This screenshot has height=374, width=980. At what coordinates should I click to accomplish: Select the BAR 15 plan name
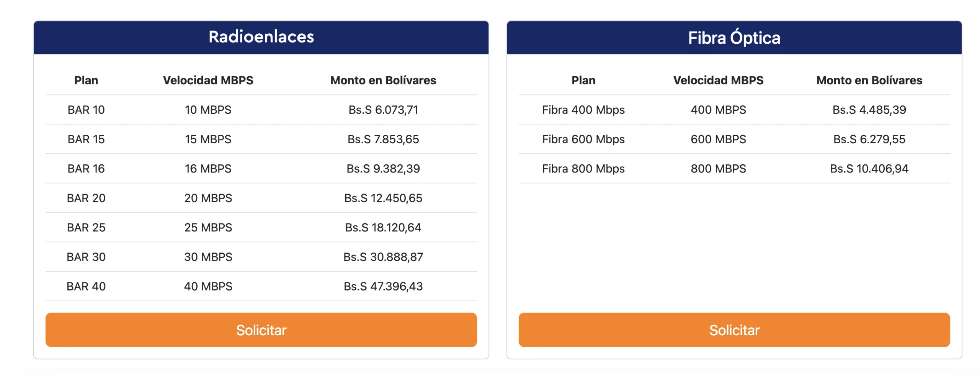coord(86,139)
